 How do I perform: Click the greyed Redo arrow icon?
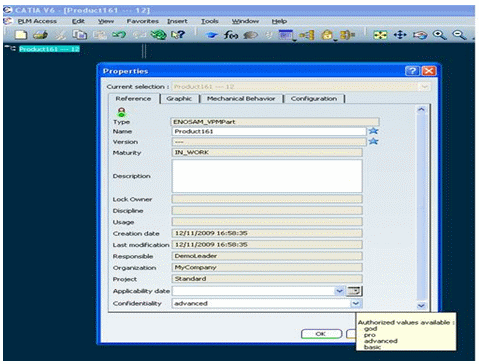tap(139, 35)
